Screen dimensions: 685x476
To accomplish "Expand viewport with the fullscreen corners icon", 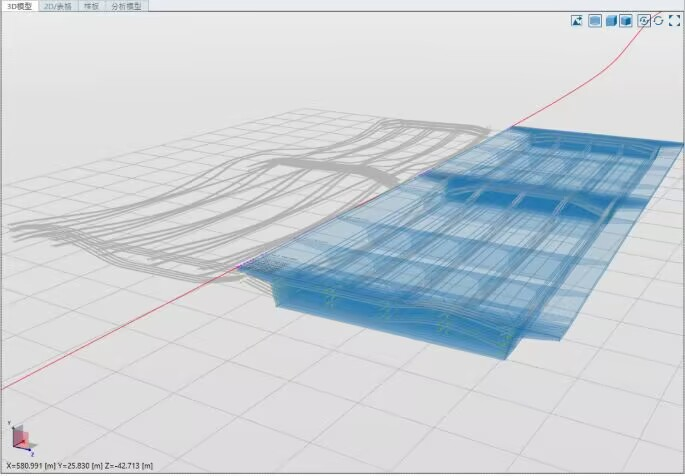I will (673, 20).
